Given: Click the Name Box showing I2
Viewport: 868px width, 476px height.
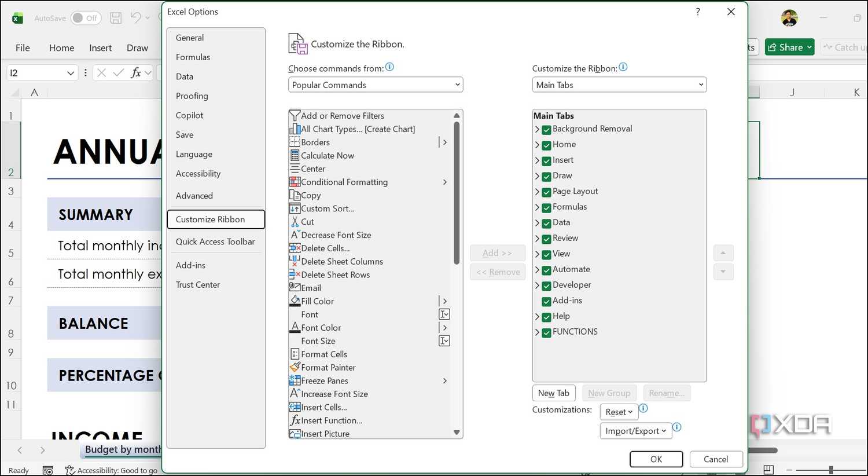Looking at the screenshot, I should 42,73.
